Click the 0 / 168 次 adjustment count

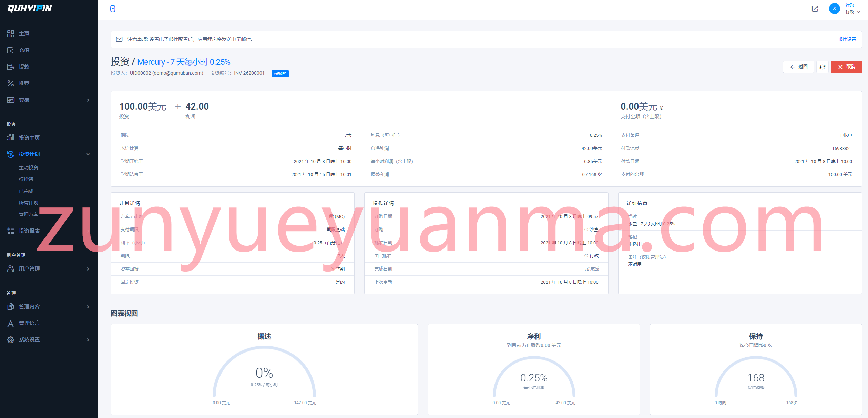(x=592, y=174)
